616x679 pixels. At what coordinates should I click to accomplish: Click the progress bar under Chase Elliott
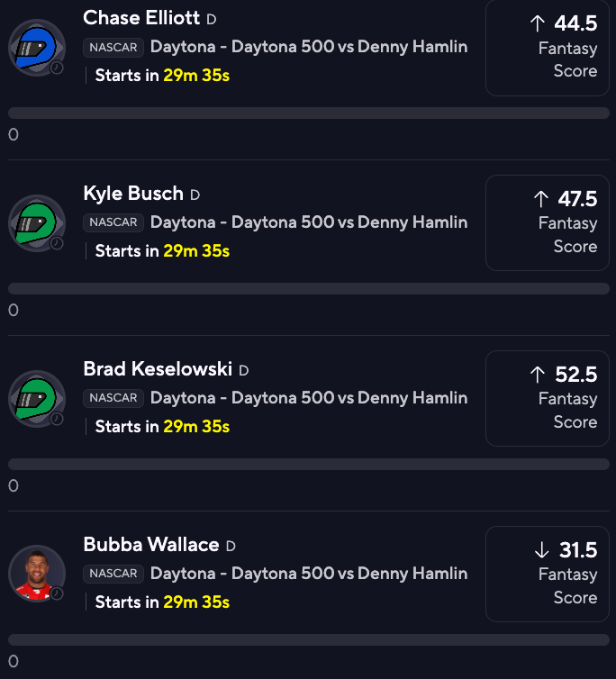[309, 113]
